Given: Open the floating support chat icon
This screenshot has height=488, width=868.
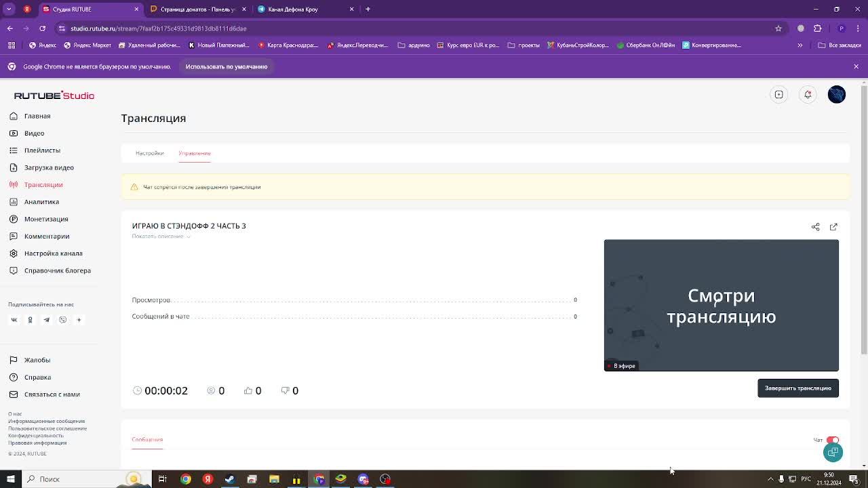Looking at the screenshot, I should click(833, 452).
